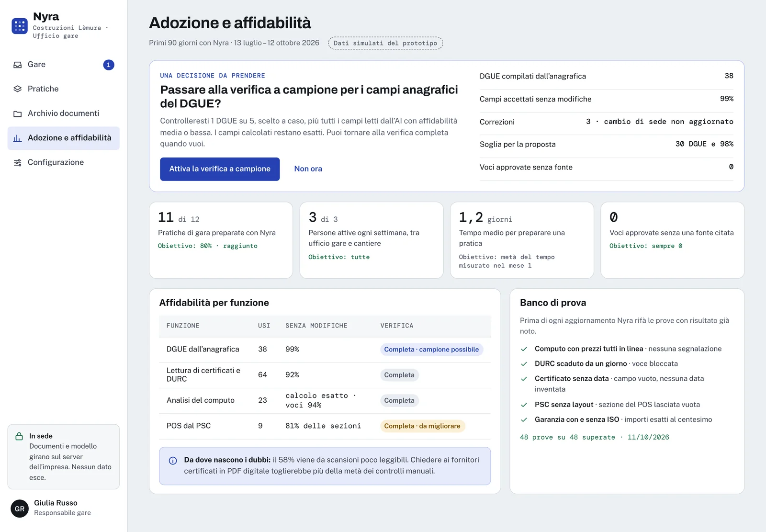The height and width of the screenshot is (532, 766).
Task: Click Completa badge in Analisi del computo row
Action: pyautogui.click(x=399, y=401)
